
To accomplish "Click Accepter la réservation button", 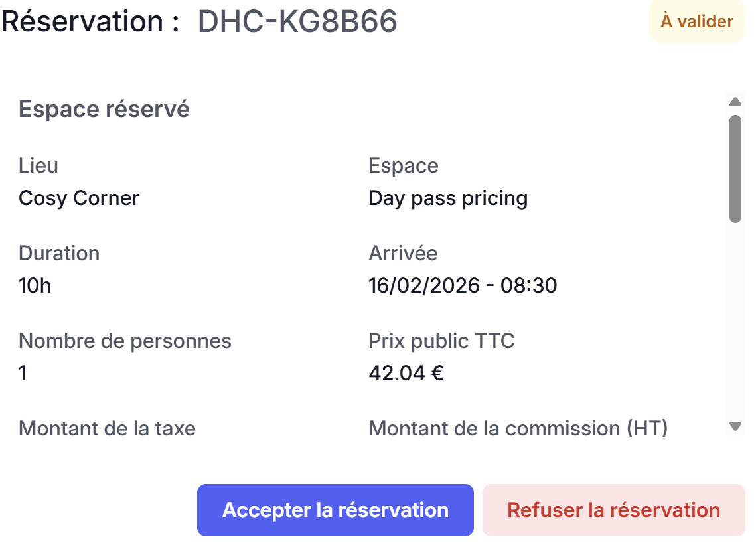I will tap(335, 510).
